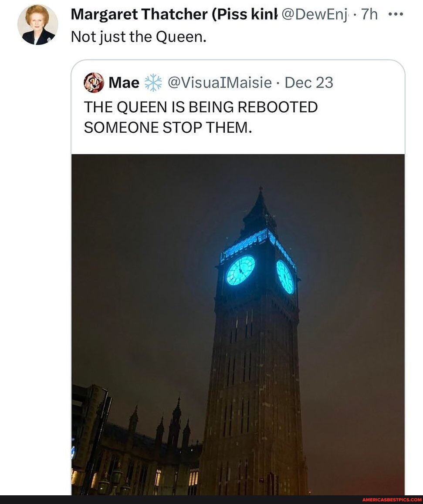Click the "Not just the Queen." text
Screen dimensions: 423x504
point(138,37)
